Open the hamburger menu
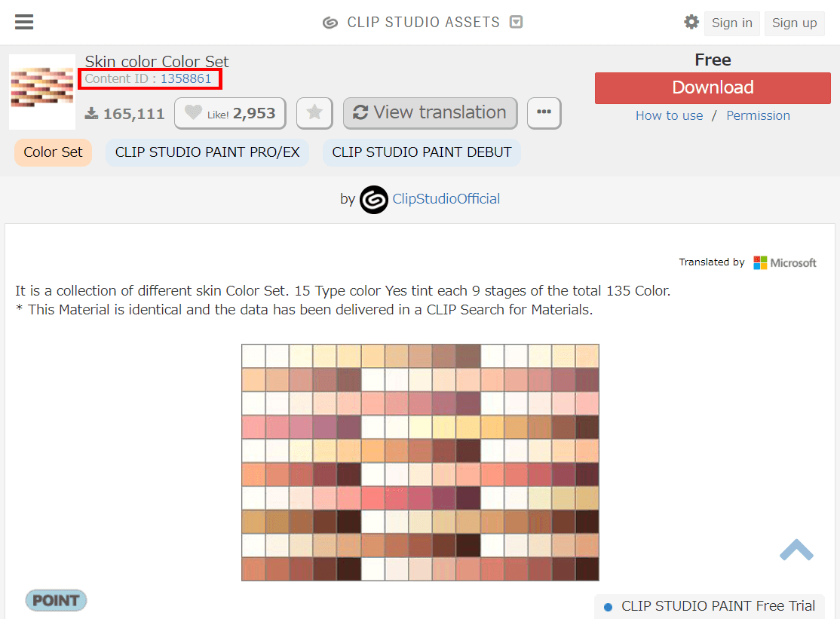This screenshot has width=840, height=619. 24,22
